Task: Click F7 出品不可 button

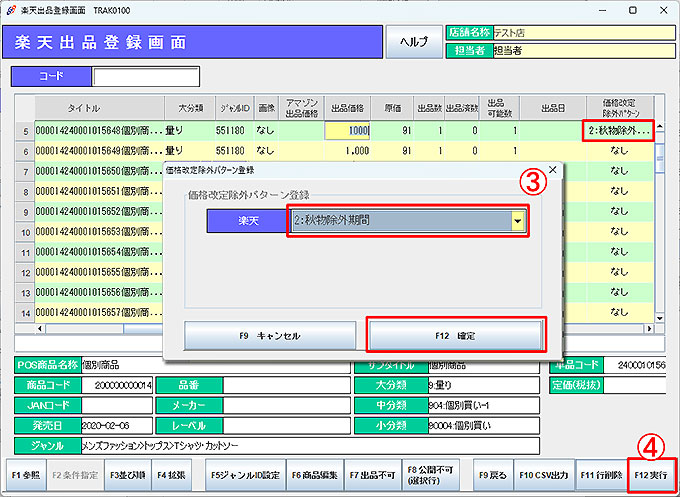Action: pyautogui.click(x=372, y=473)
